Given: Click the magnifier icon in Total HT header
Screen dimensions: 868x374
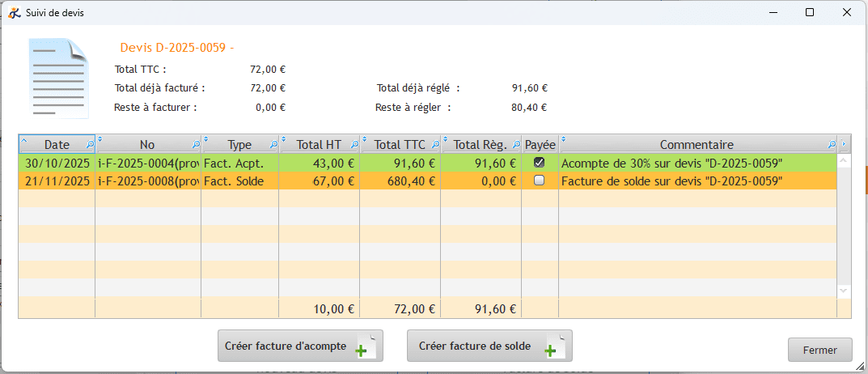Looking at the screenshot, I should coord(353,145).
